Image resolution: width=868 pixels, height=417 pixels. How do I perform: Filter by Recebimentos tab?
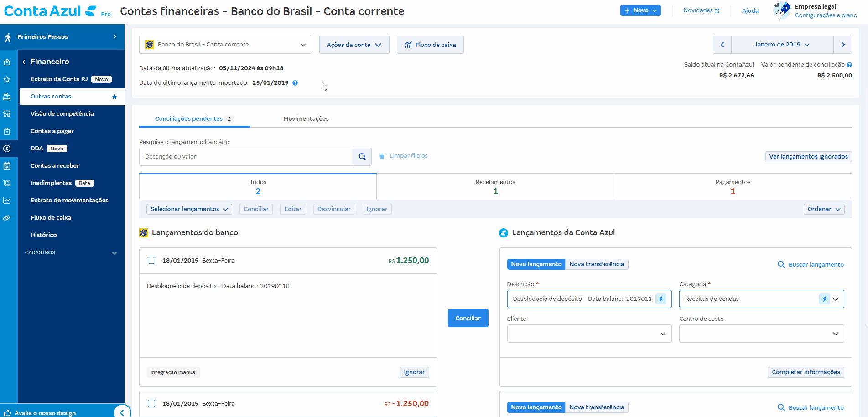495,186
